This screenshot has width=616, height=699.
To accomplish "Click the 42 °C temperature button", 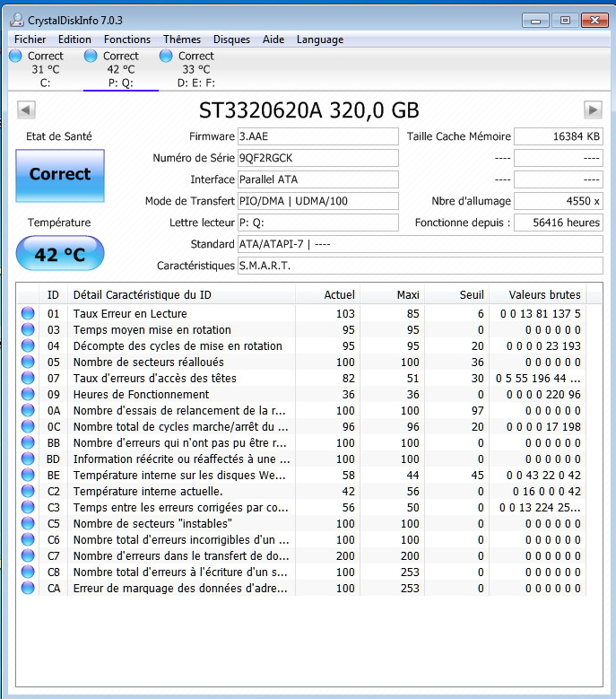I will tap(60, 253).
